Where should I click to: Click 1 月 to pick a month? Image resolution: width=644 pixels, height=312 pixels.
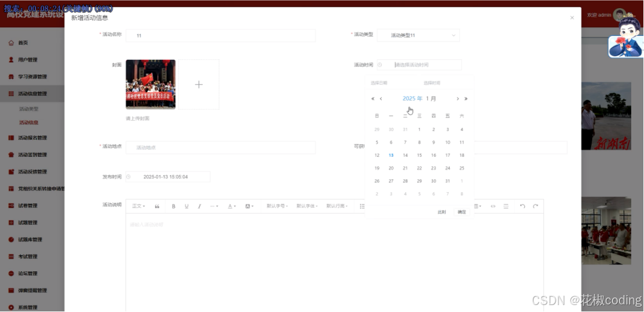coord(431,99)
